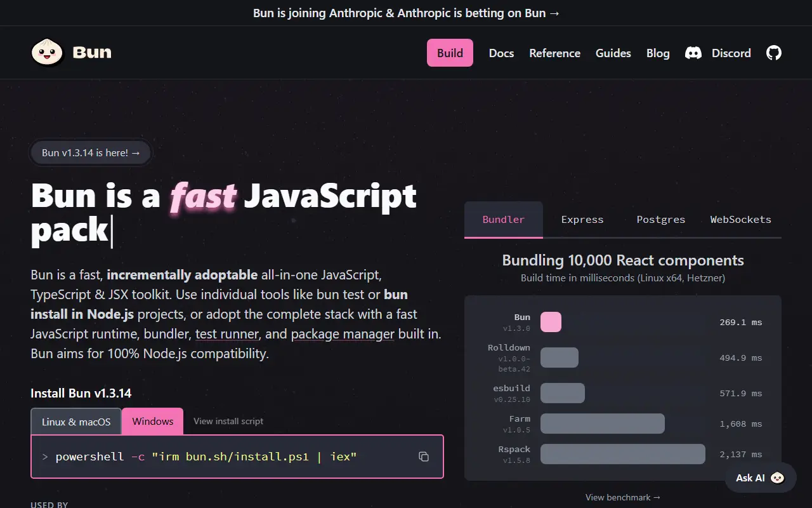Click the esbuild label in the chart

(x=511, y=389)
